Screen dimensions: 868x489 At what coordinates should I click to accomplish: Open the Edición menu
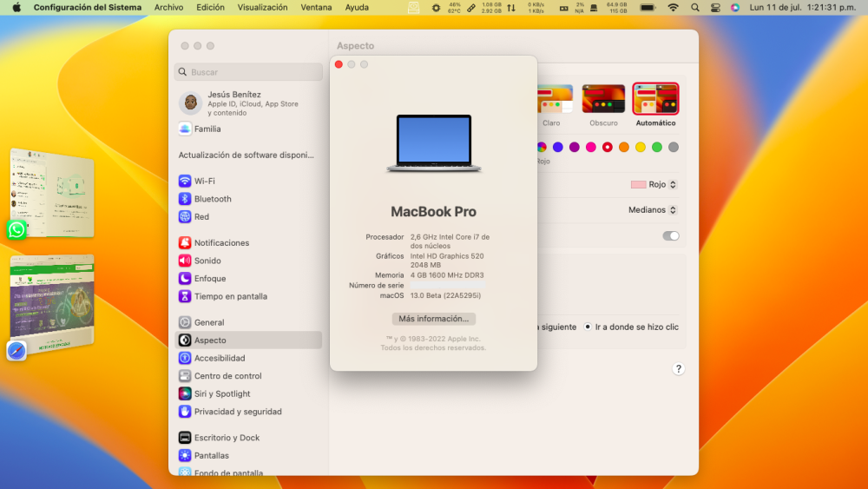[x=210, y=7]
